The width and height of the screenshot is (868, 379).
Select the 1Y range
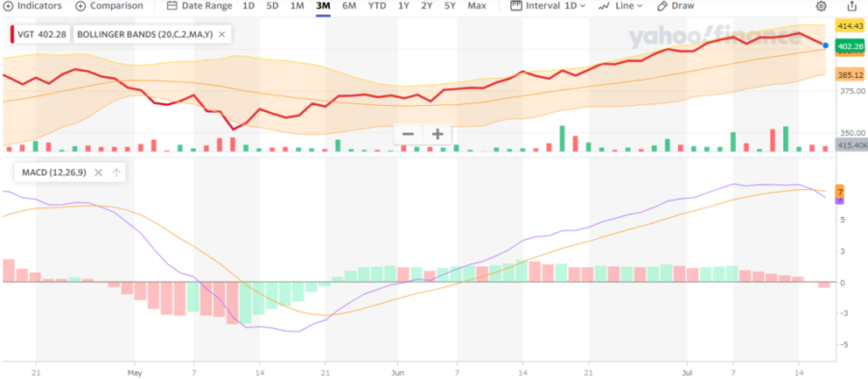(403, 6)
